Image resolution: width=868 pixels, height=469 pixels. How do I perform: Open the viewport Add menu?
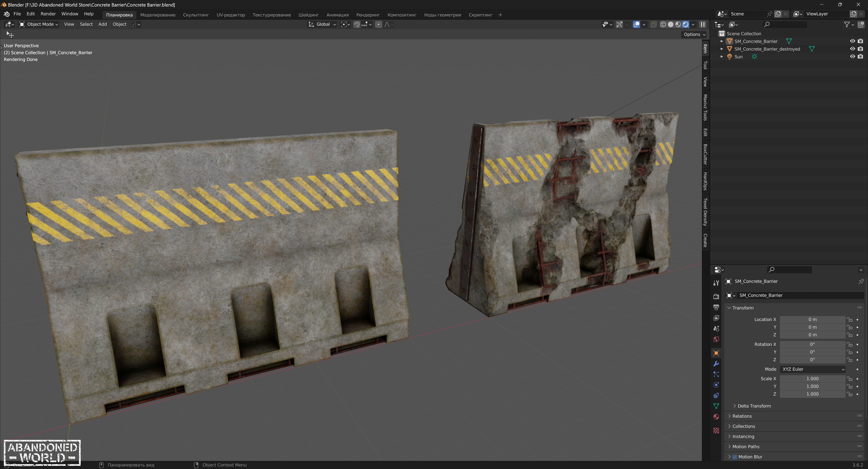point(102,24)
